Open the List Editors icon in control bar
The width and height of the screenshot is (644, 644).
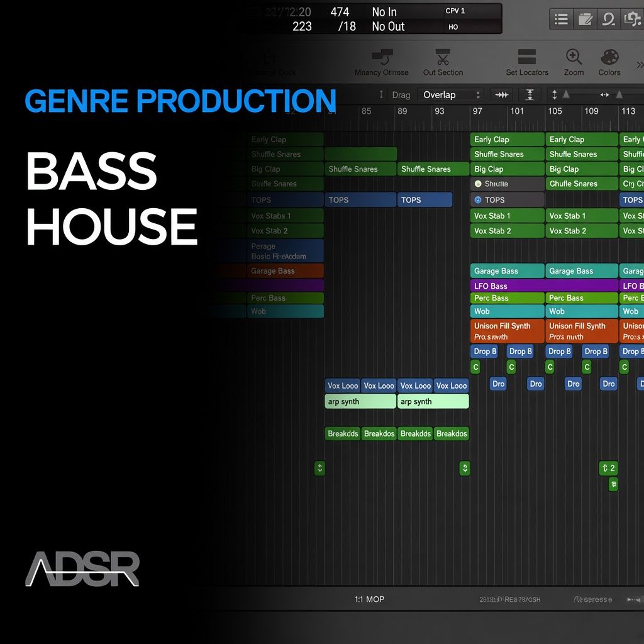coord(561,19)
